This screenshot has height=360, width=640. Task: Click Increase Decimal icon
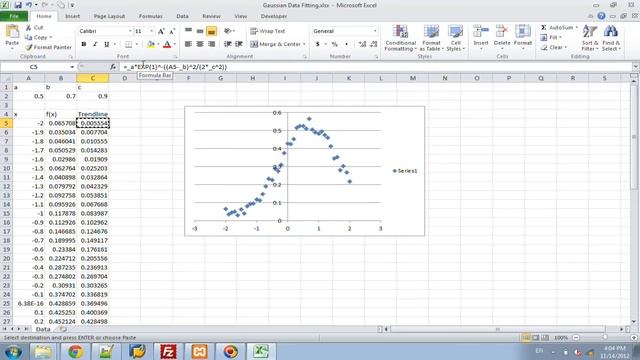point(362,44)
